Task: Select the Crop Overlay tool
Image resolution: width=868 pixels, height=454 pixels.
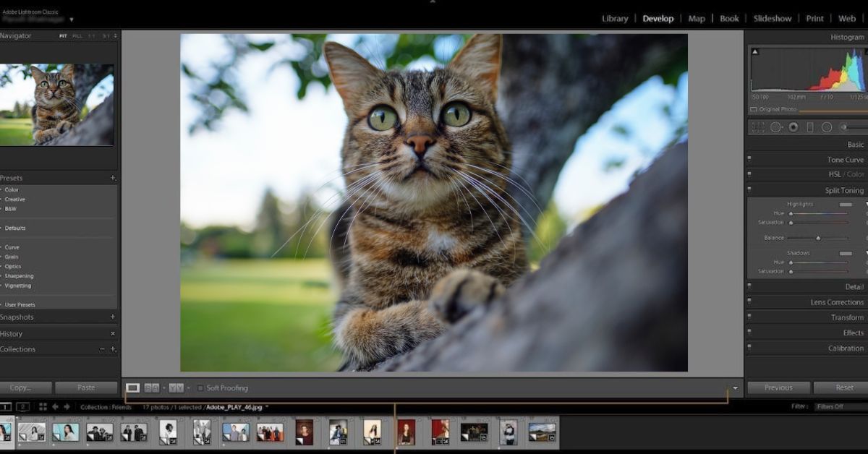Action: (758, 127)
